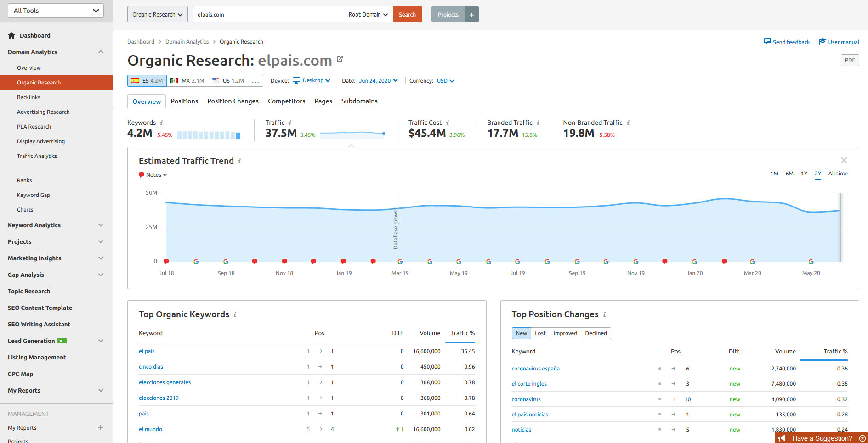Switch to the Position Changes tab

coord(233,101)
